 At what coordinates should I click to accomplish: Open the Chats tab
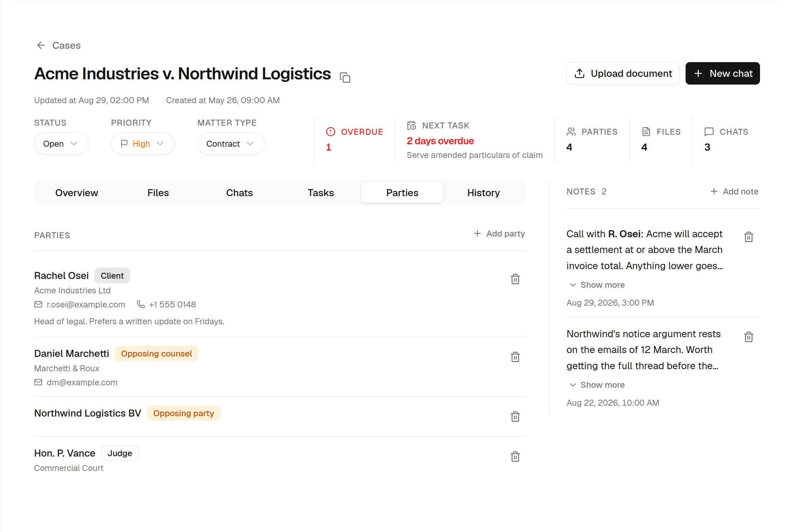coord(239,193)
